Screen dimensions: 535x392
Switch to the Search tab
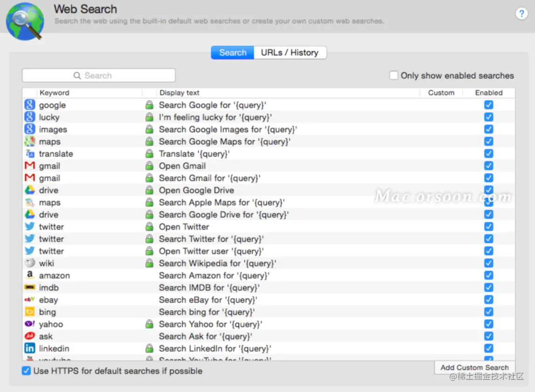coord(233,53)
